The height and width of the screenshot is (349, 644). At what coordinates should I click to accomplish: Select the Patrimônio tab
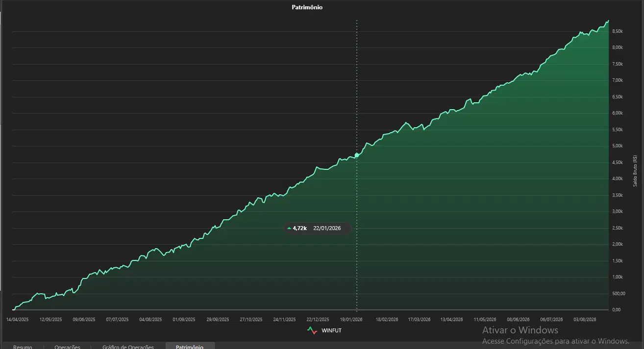[190, 347]
